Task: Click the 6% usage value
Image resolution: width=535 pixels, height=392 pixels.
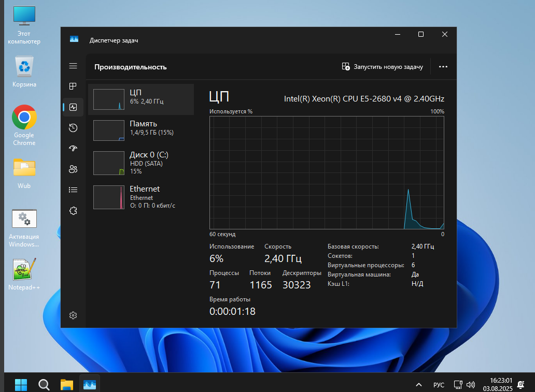Action: point(216,259)
